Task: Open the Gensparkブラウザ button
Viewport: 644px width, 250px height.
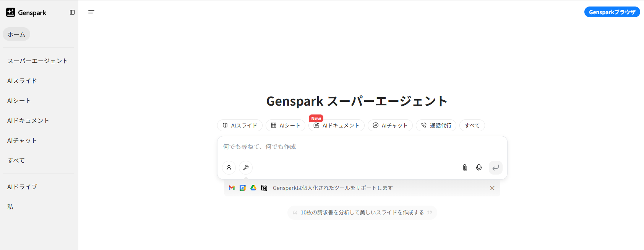Action: 612,12
